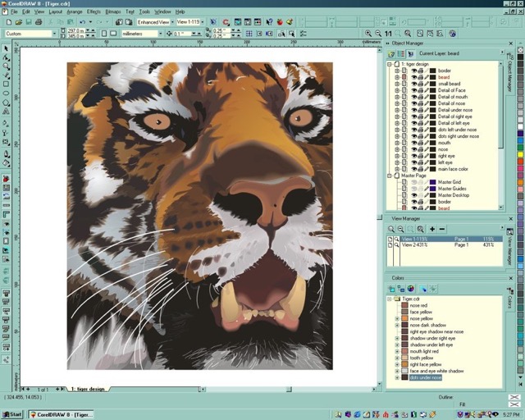Screen dimensions: 525x420
Task: Toggle printer icon for the nose layer
Action: click(421, 149)
